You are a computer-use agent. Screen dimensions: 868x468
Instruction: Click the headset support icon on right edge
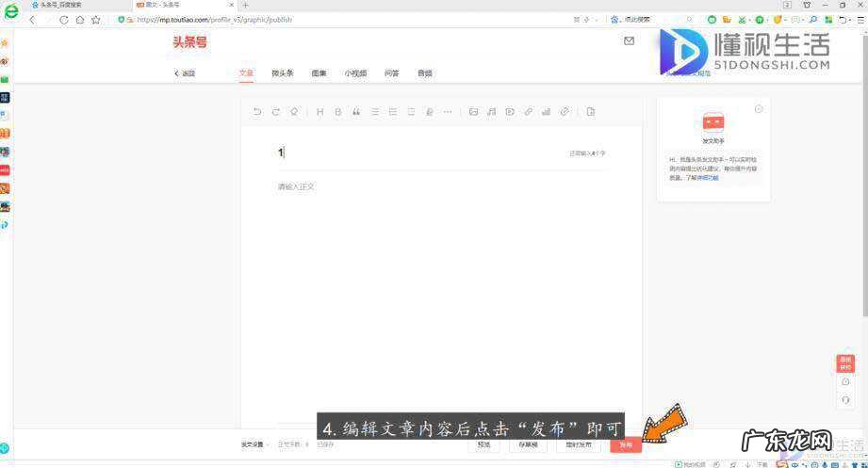(845, 399)
